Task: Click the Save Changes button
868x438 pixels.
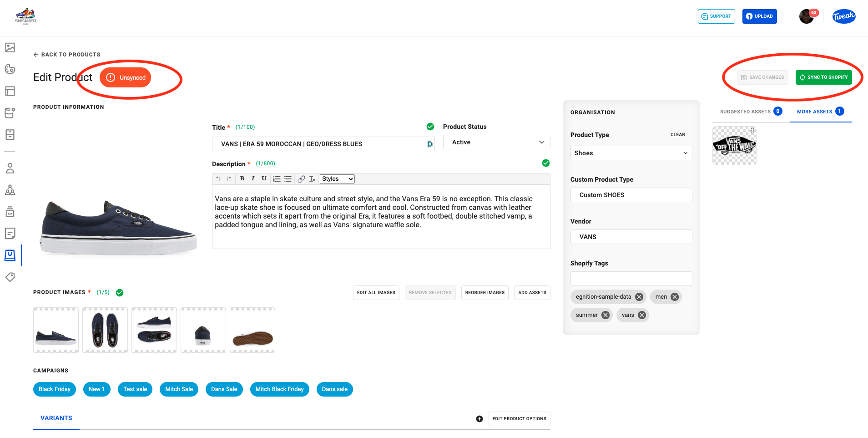Action: click(x=762, y=77)
